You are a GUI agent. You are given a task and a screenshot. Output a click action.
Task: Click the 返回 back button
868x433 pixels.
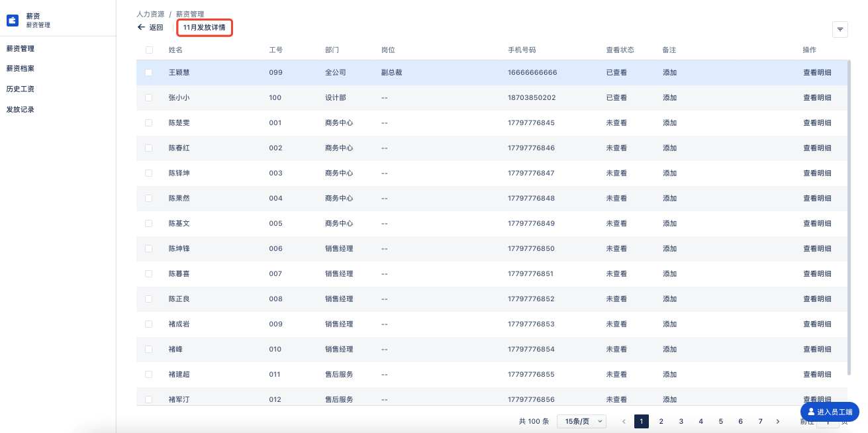(150, 28)
